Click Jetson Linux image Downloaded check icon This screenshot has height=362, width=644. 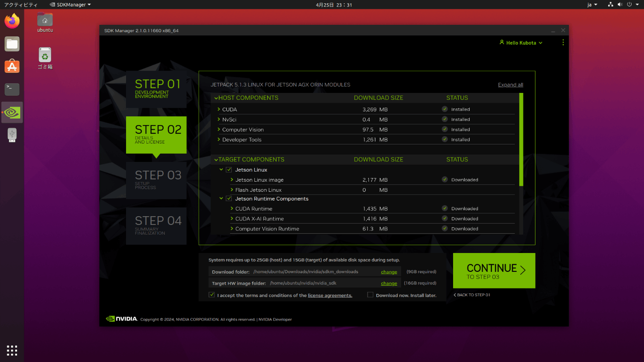(x=445, y=179)
